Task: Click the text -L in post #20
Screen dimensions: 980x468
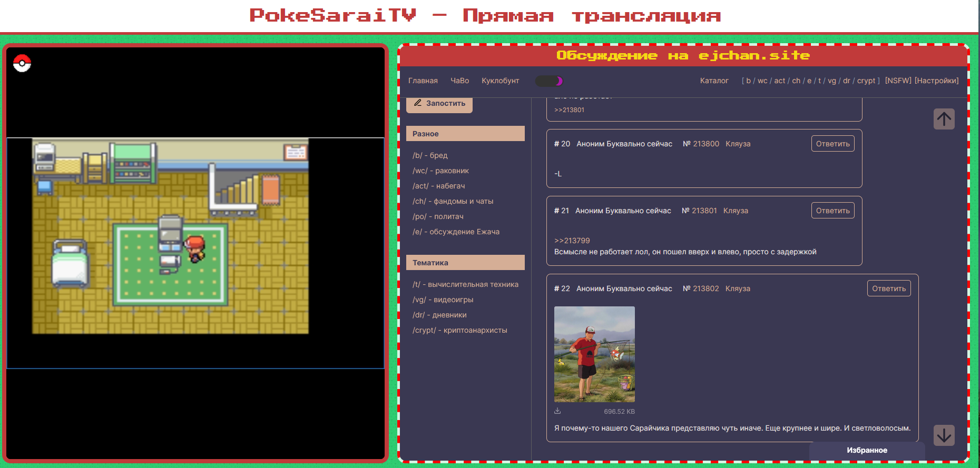Action: click(x=558, y=174)
